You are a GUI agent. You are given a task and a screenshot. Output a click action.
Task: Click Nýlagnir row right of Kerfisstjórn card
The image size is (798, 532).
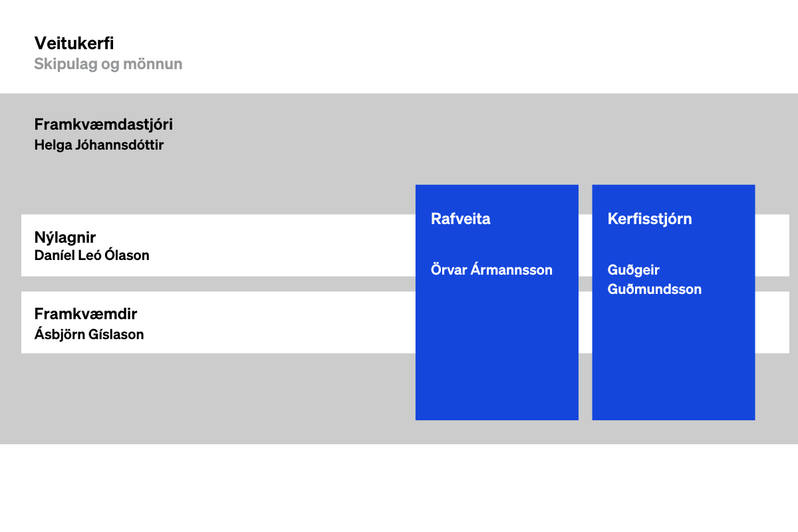[x=772, y=245]
